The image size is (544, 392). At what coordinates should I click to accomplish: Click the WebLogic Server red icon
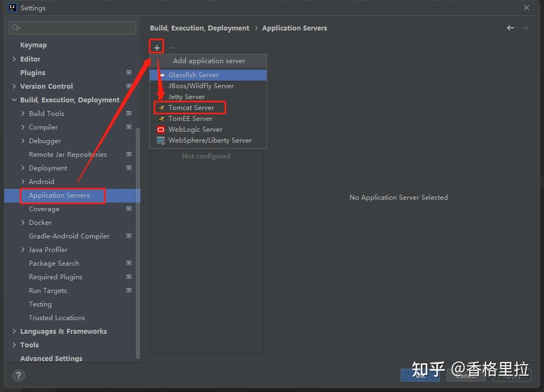point(161,130)
